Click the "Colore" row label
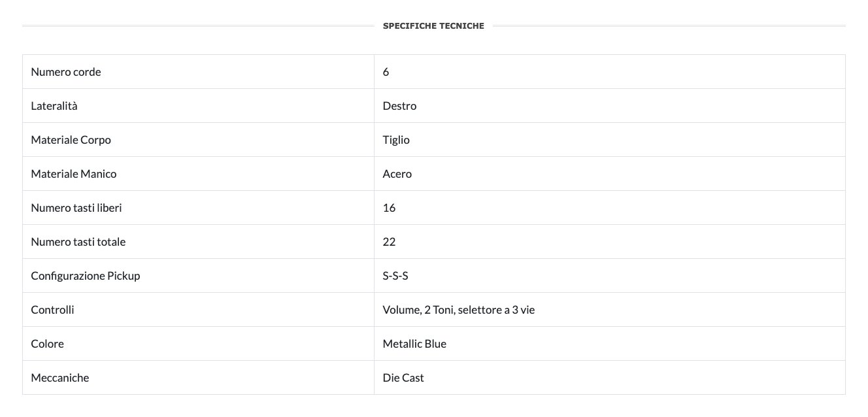 click(x=47, y=344)
